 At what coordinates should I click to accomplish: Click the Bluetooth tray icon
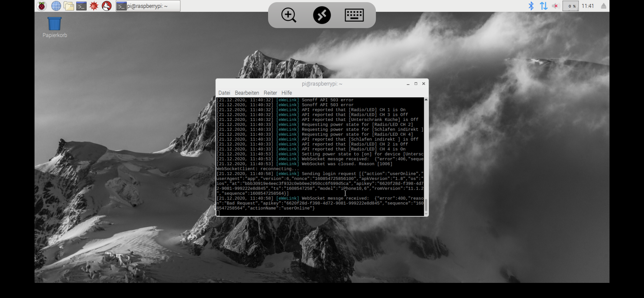point(531,6)
